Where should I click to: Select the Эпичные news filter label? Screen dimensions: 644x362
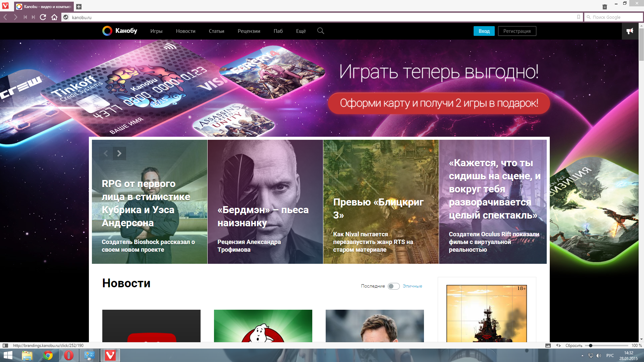pos(412,286)
